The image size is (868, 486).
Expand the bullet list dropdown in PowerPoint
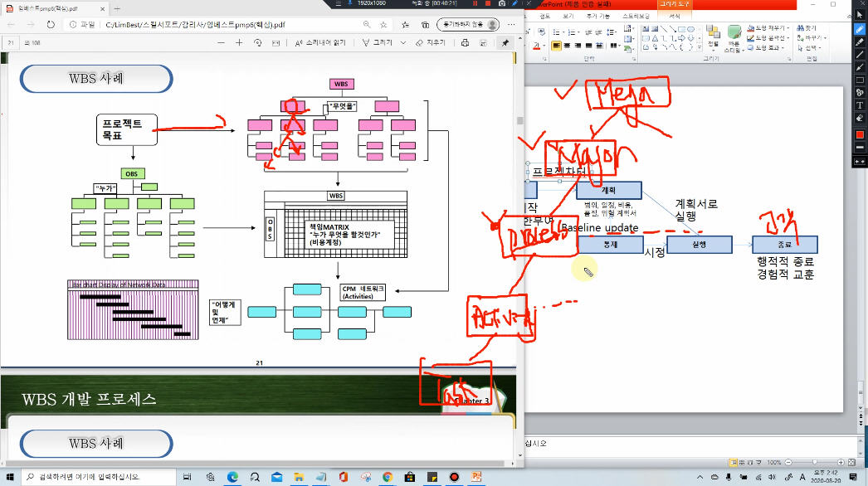564,32
